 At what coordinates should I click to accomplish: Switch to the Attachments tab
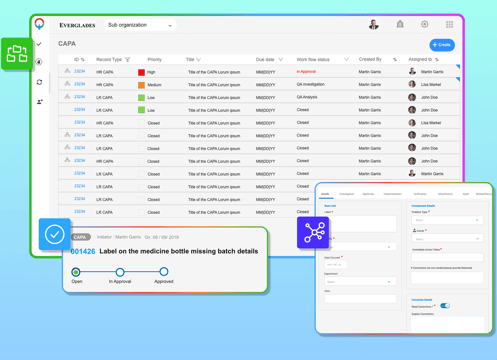445,194
